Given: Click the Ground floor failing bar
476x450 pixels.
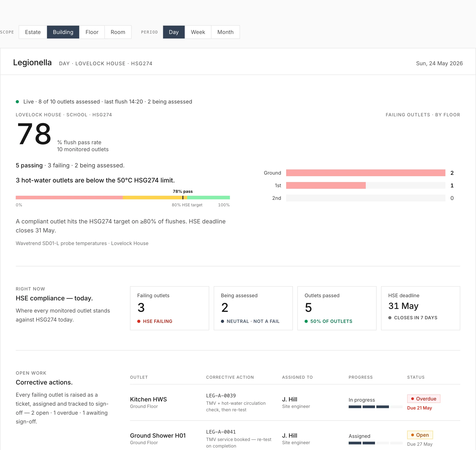Looking at the screenshot, I should tap(366, 173).
